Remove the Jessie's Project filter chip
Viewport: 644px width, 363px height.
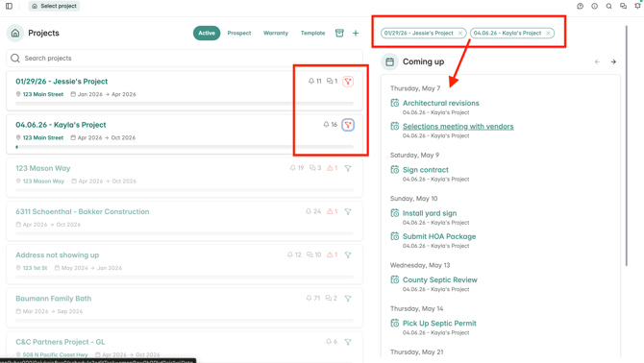coord(460,34)
